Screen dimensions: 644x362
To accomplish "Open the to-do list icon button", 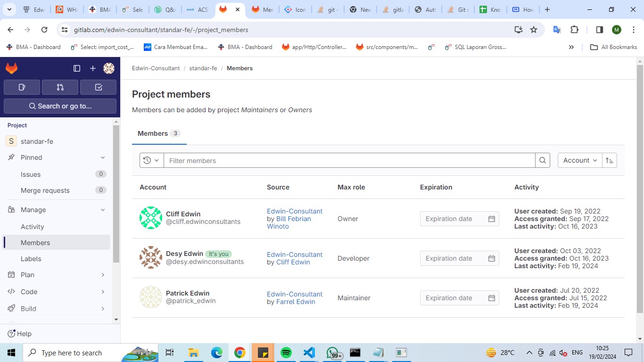I will [x=98, y=87].
